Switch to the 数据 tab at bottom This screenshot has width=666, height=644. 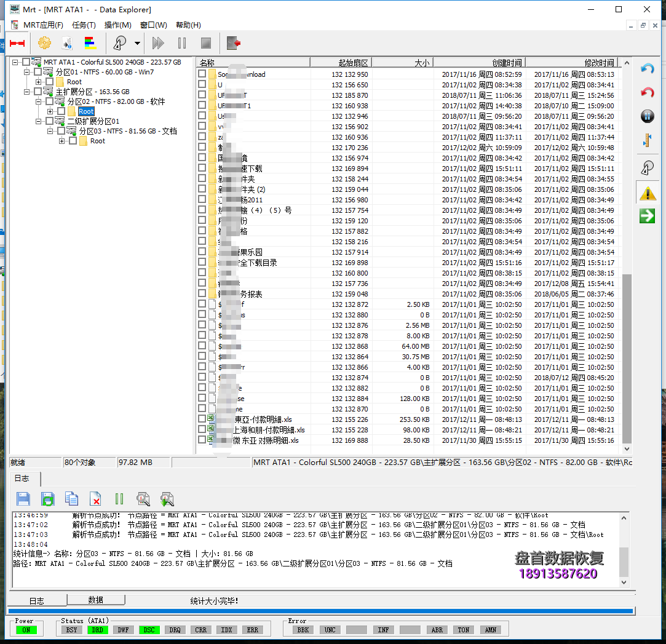pos(95,600)
